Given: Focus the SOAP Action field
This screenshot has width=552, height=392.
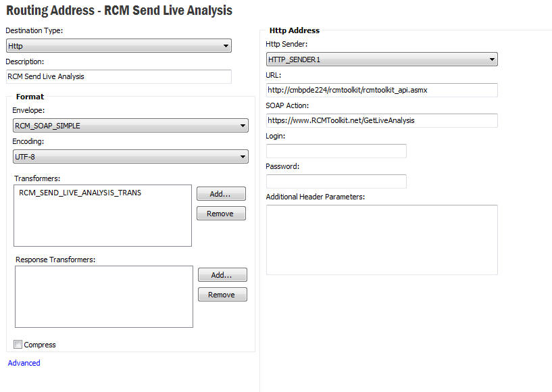Looking at the screenshot, I should (x=382, y=120).
